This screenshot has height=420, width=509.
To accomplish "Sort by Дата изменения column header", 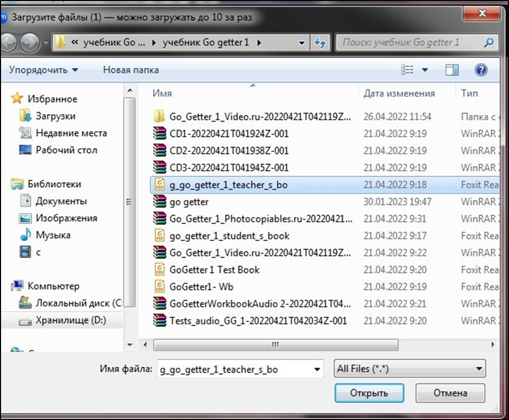I will coord(399,93).
